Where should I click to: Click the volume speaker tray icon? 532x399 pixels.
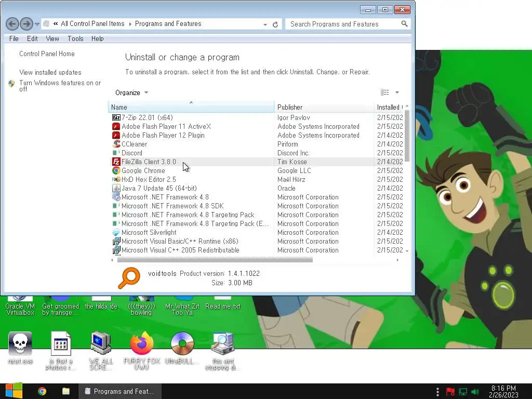[475, 392]
